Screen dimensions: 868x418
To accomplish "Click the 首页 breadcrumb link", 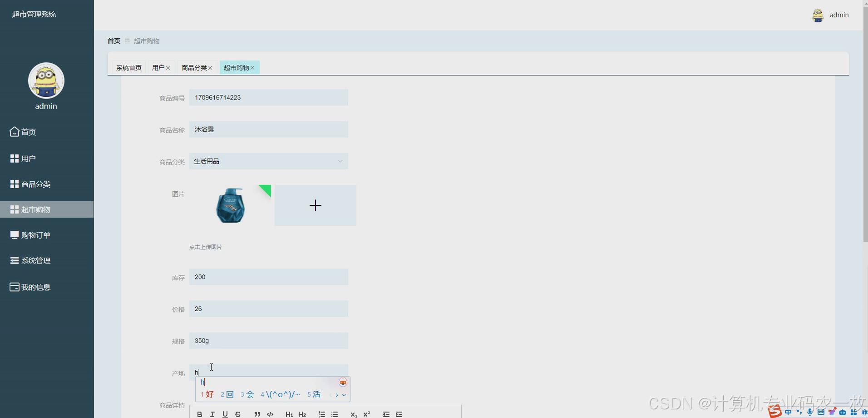I will coord(114,41).
